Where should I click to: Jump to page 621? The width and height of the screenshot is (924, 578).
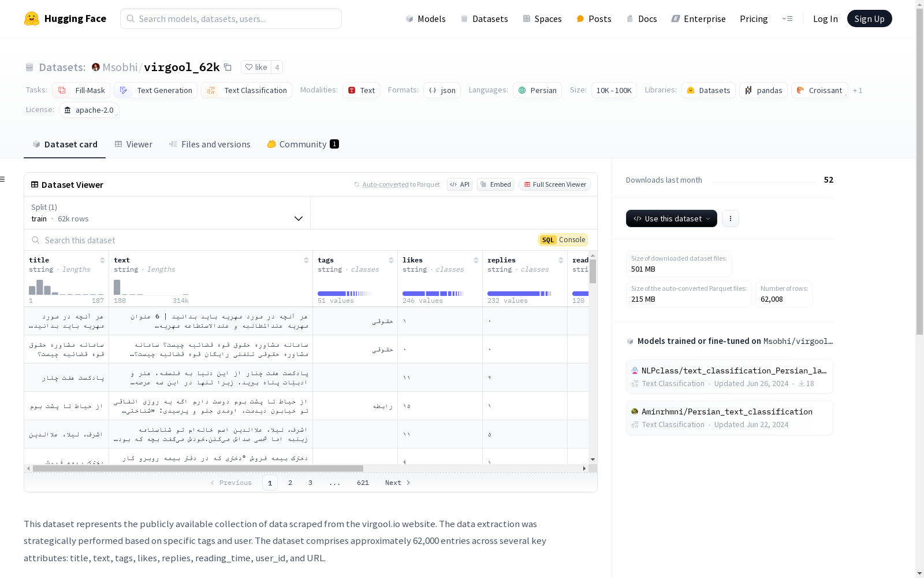click(363, 483)
